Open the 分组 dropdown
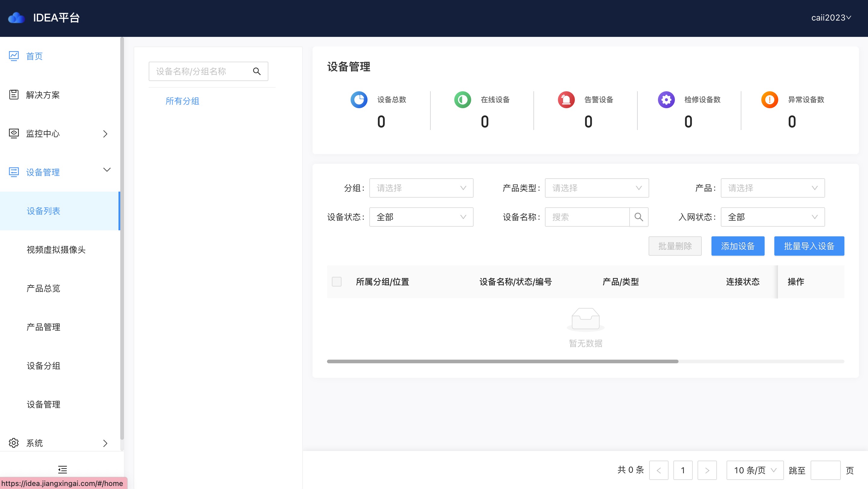This screenshot has width=868, height=489. point(421,188)
